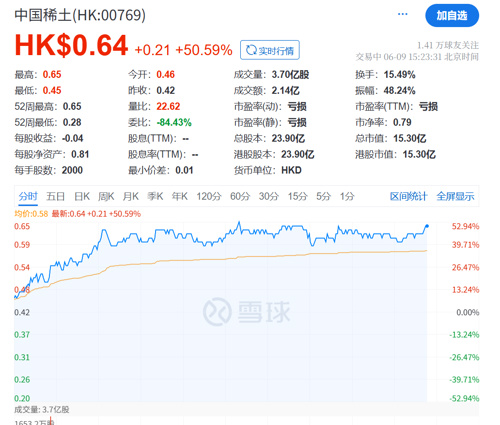Open the three-dot more options menu
This screenshot has width=500, height=425.
tap(402, 14)
